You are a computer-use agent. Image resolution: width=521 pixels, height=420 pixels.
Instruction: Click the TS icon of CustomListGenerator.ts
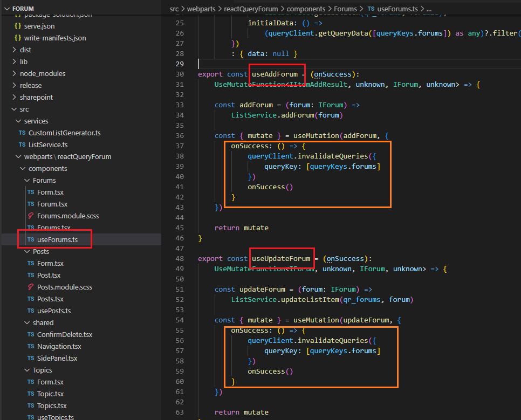pyautogui.click(x=22, y=133)
